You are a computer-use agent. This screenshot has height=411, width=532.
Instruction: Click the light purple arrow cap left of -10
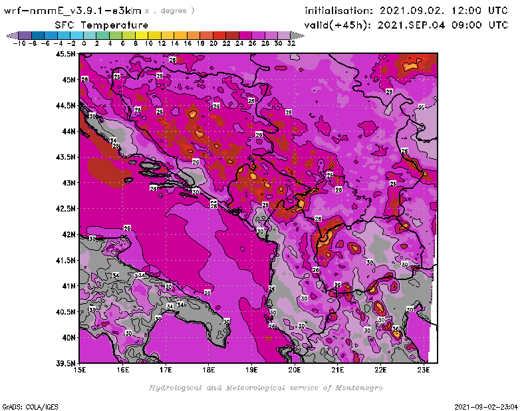click(13, 35)
